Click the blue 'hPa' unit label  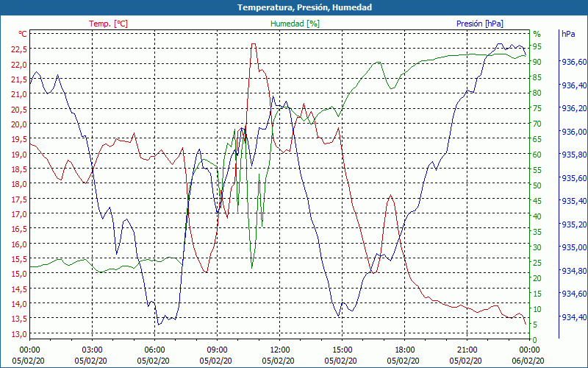[x=568, y=34]
